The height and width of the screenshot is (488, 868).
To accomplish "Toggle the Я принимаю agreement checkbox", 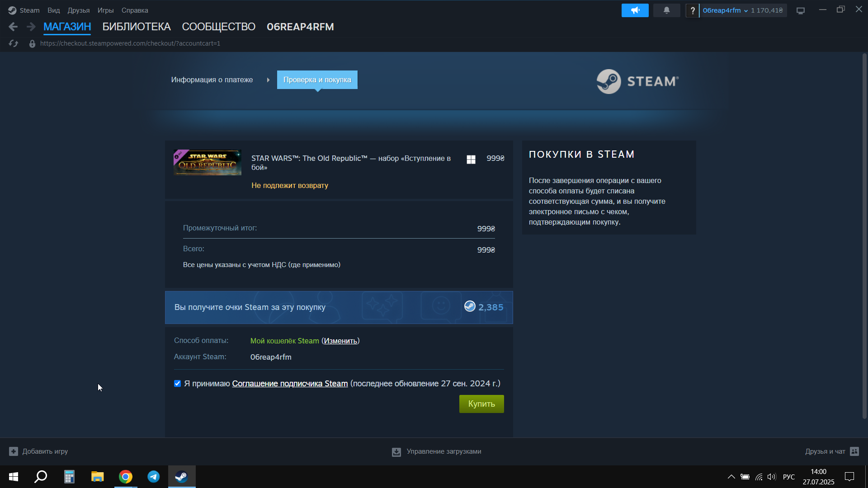I will click(177, 383).
